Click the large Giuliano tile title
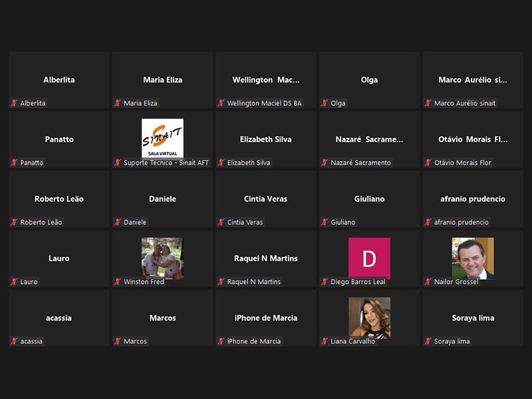Viewport: 532px width, 399px height. pos(370,199)
